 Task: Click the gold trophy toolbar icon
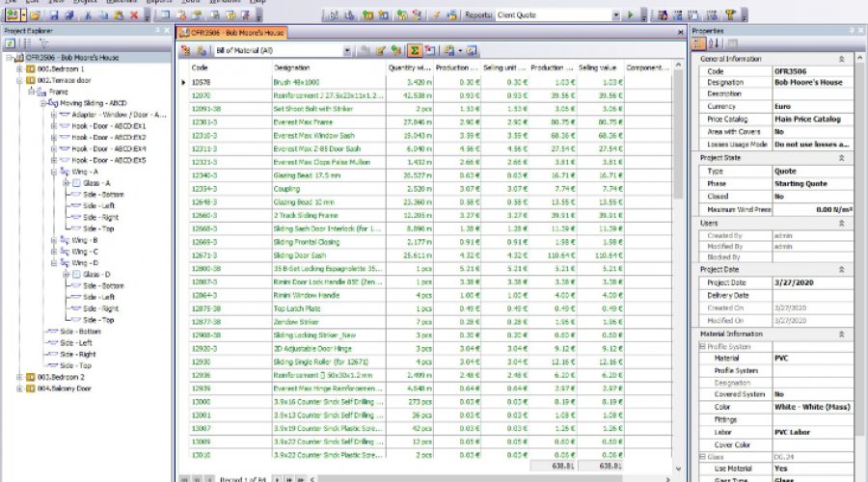[731, 14]
